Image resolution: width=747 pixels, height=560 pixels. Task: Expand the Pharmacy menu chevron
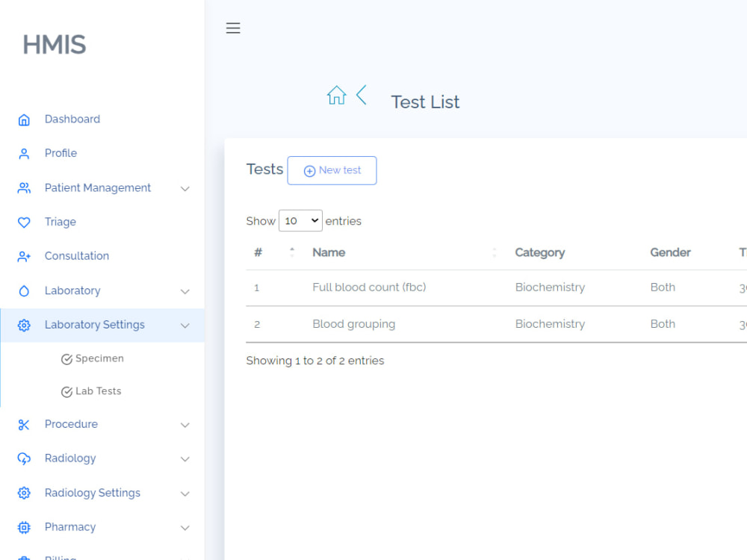(185, 528)
